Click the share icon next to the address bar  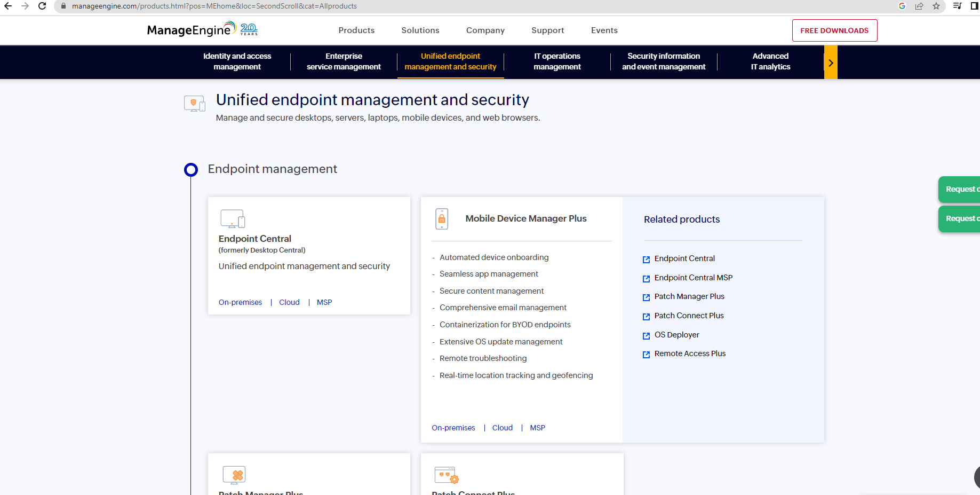919,6
